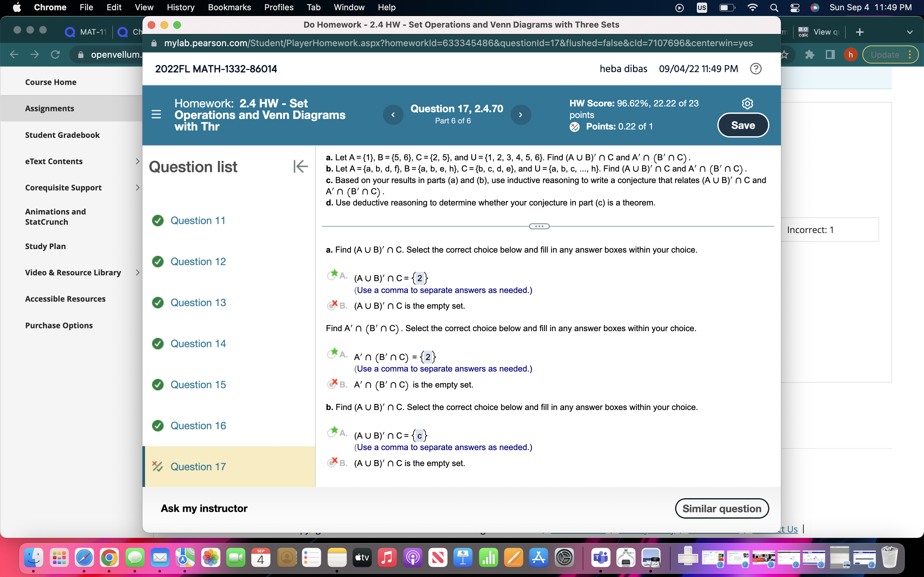Click the help question mark icon
Viewport: 924px width, 577px height.
756,69
